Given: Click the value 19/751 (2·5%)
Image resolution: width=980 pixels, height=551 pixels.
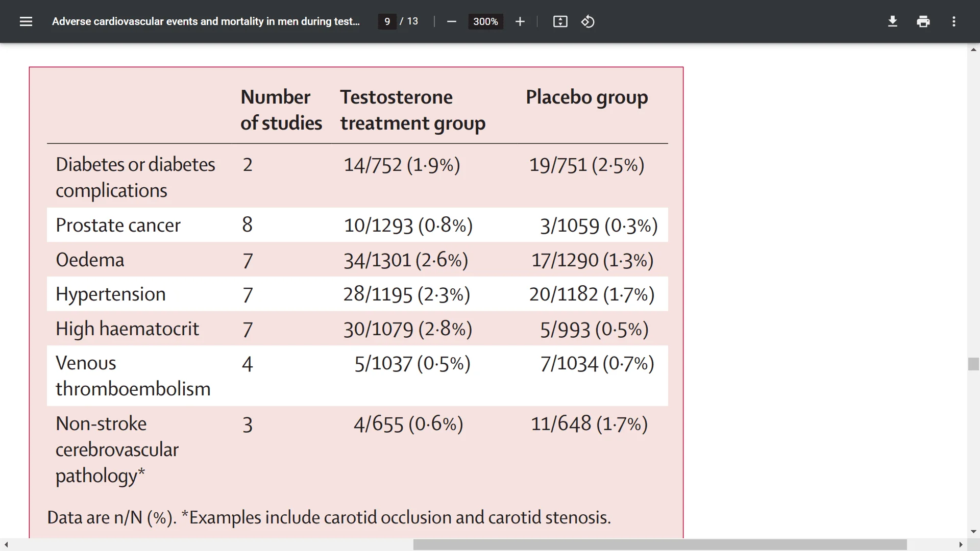Looking at the screenshot, I should tap(586, 165).
